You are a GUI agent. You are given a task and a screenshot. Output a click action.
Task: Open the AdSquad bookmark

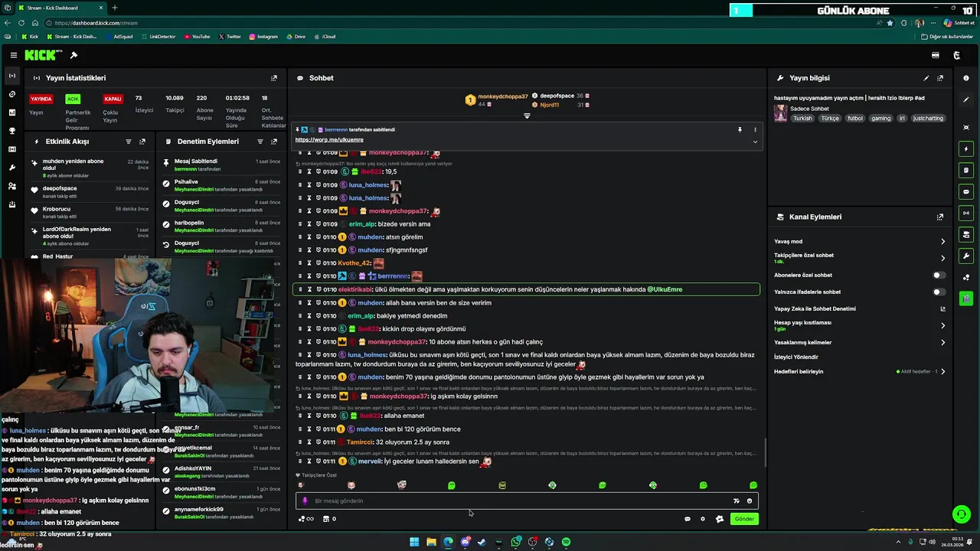pyautogui.click(x=119, y=37)
